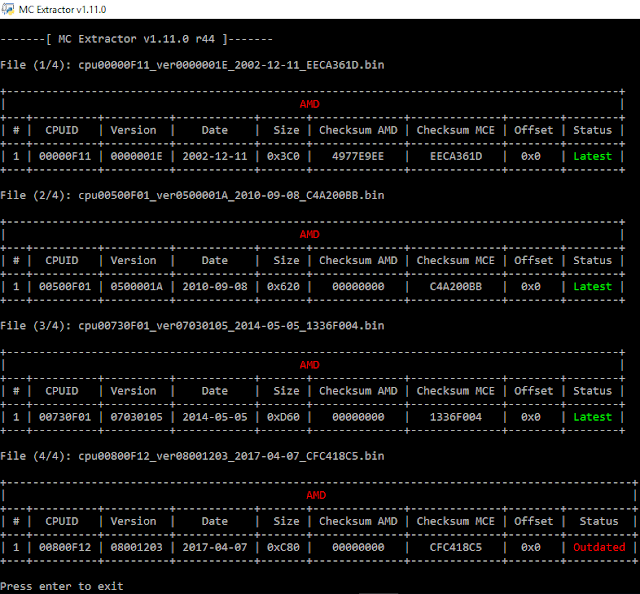640x594 pixels.
Task: Click CPUID value 00500F01
Action: point(65,287)
